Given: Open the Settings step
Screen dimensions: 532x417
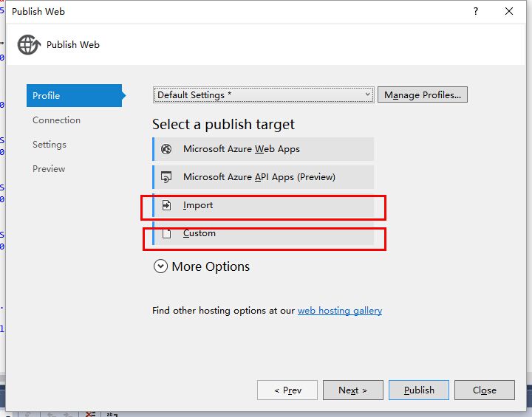Looking at the screenshot, I should [x=50, y=145].
